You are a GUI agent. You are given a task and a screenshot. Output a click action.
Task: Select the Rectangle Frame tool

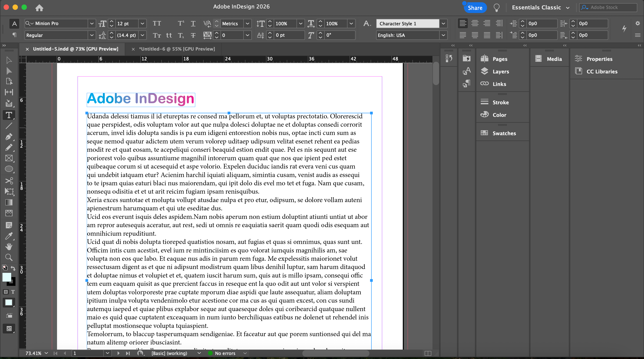pos(9,158)
